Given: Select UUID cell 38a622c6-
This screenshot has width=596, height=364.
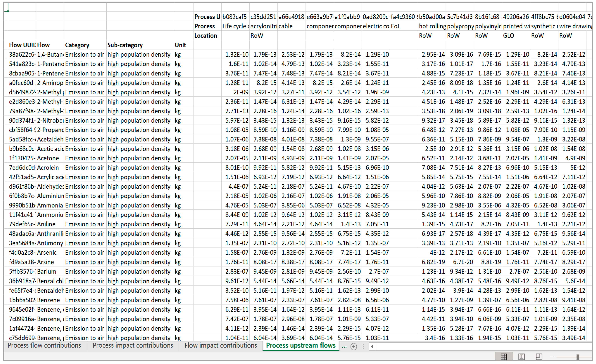Looking at the screenshot, I should [x=22, y=54].
